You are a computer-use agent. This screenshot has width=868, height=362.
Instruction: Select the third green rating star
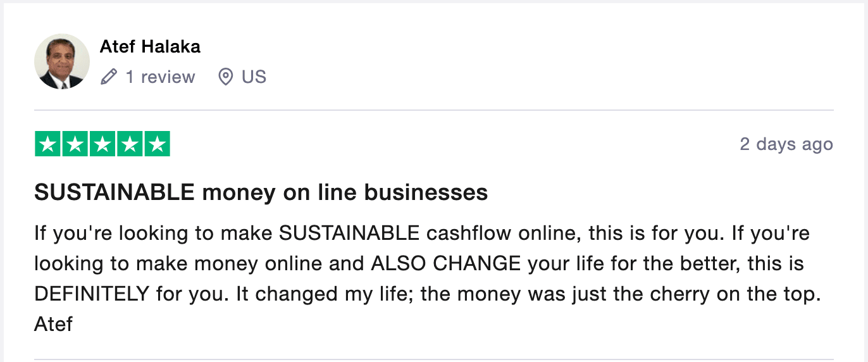tap(102, 144)
